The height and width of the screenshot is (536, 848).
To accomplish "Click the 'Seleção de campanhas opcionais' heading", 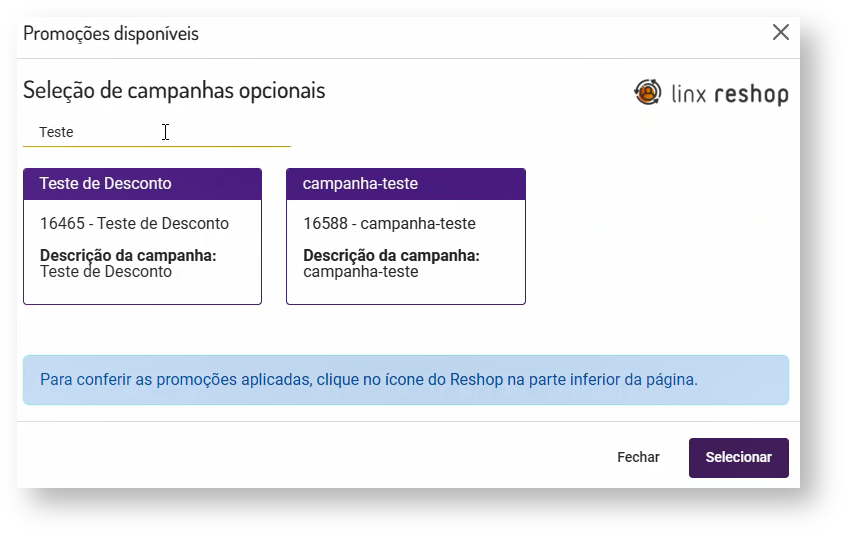I will click(x=174, y=90).
